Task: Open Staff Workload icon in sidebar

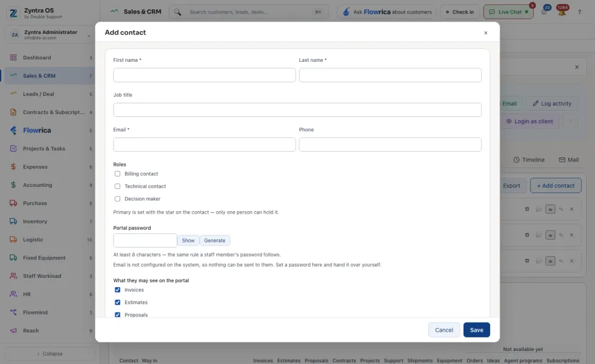Action: (13, 275)
